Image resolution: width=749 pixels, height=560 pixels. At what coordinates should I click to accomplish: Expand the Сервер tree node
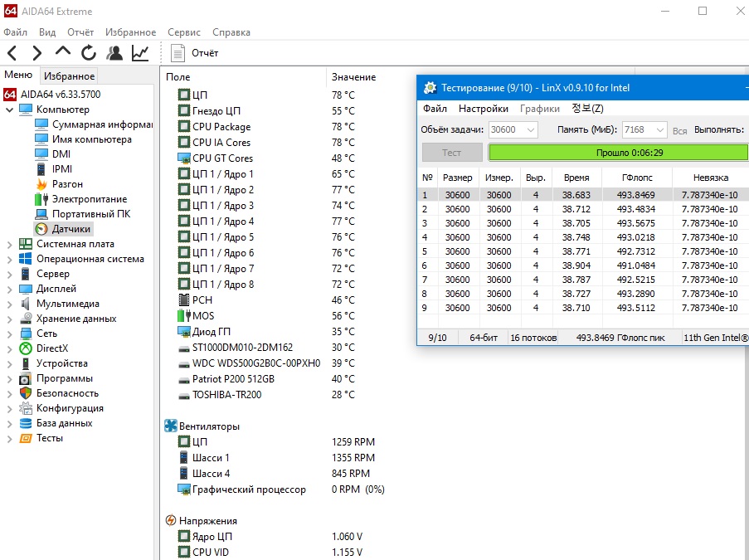point(10,275)
